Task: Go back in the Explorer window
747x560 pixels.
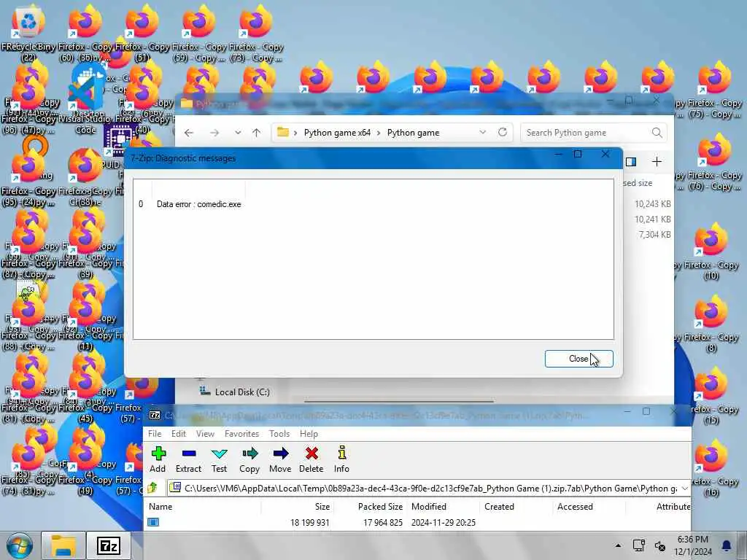Action: (x=189, y=133)
